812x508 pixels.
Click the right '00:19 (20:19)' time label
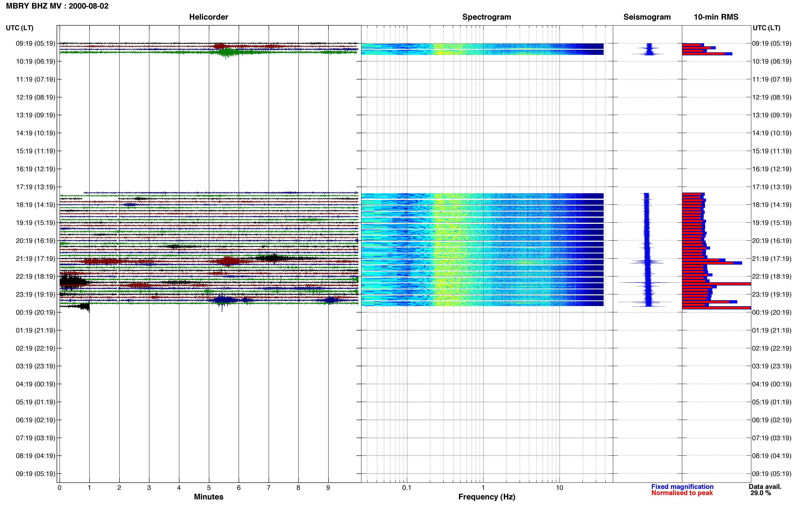point(772,312)
